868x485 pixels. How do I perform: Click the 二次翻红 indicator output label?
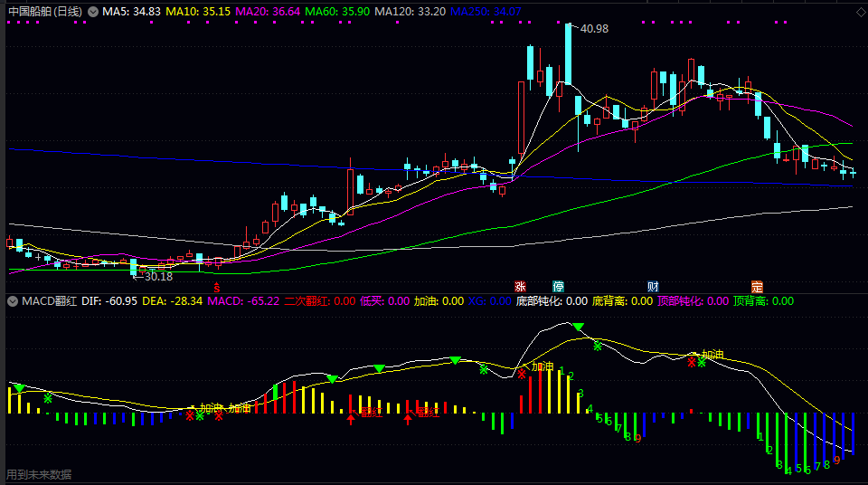[319, 300]
